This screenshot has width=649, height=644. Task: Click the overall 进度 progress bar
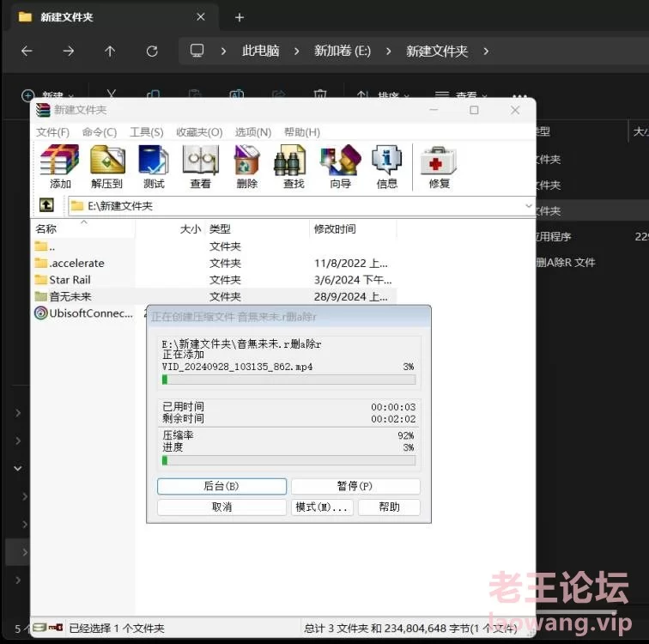coord(288,460)
